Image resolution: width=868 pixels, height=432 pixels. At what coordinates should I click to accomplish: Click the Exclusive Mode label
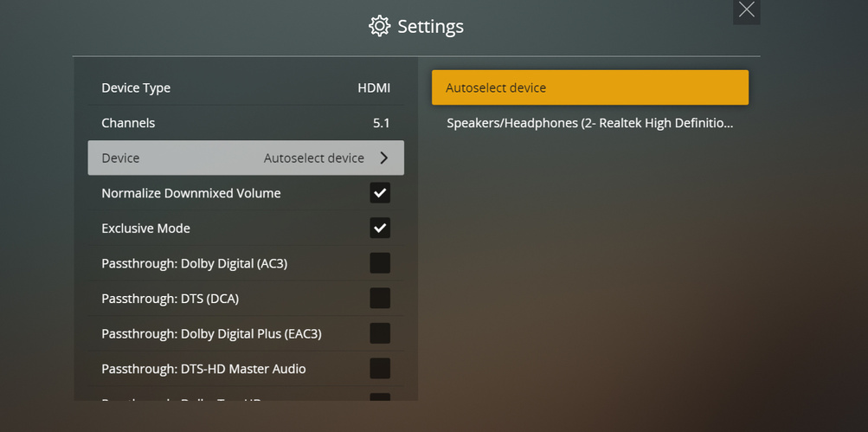145,229
